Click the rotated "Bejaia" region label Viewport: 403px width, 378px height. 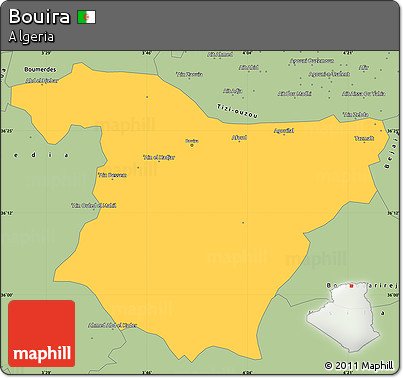click(x=392, y=150)
